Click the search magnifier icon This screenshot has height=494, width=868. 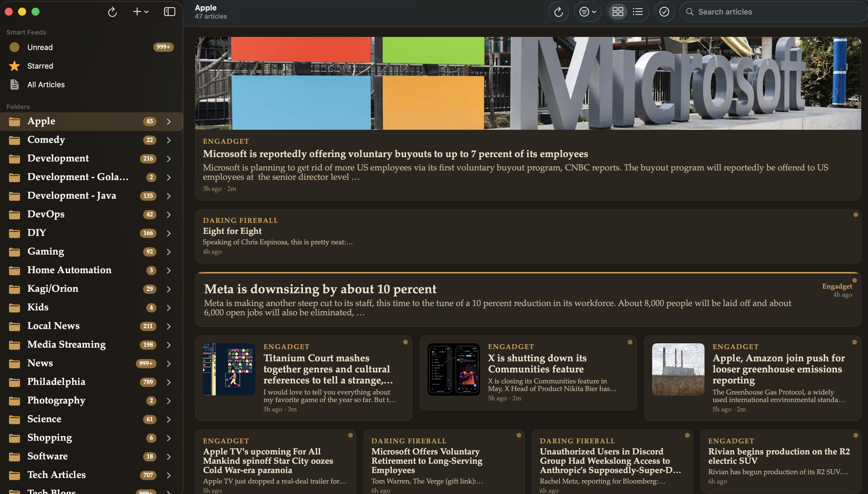690,12
